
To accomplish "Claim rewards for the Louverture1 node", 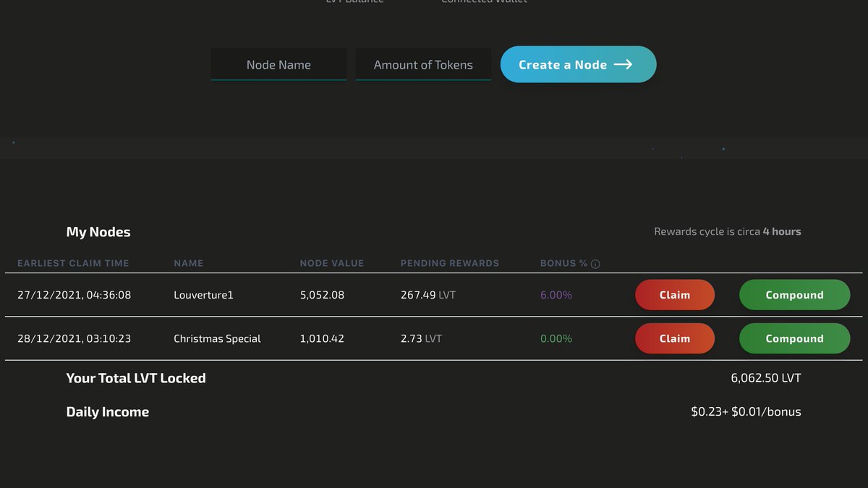I will click(675, 295).
